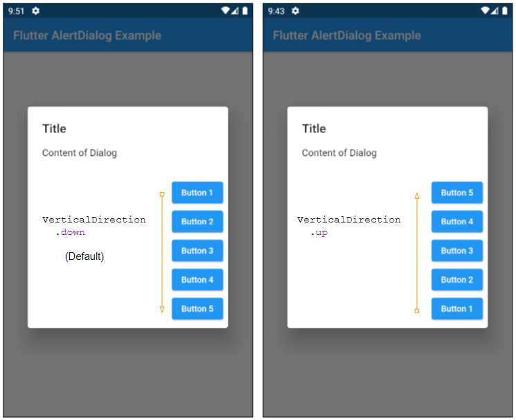Tap the battery icon on right phone
The height and width of the screenshot is (420, 516).
(x=504, y=11)
